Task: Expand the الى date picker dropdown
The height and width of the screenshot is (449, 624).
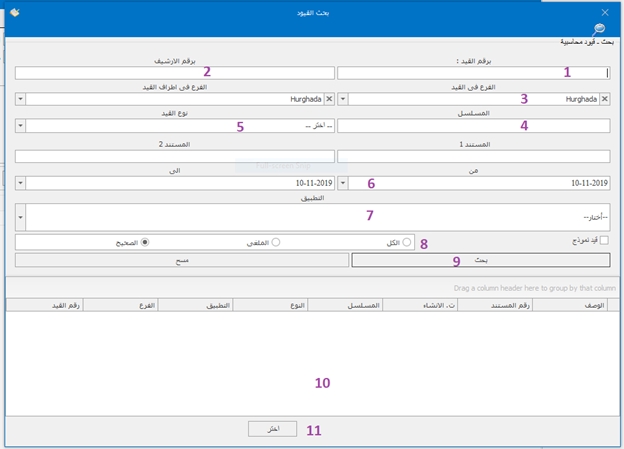Action: click(x=21, y=184)
